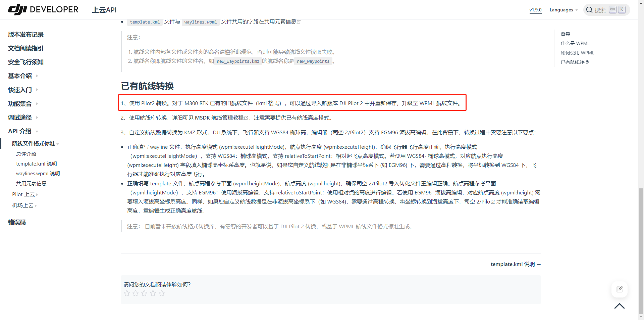Open 共用元素信息 in sidebar
Screen dimensions: 644x320
point(31,183)
